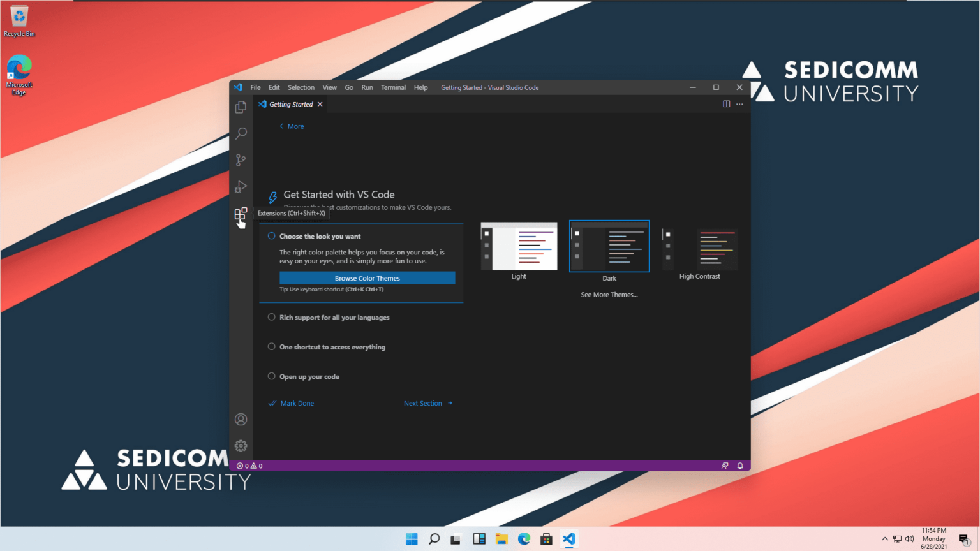980x551 pixels.
Task: Open the Source Control view
Action: point(241,160)
